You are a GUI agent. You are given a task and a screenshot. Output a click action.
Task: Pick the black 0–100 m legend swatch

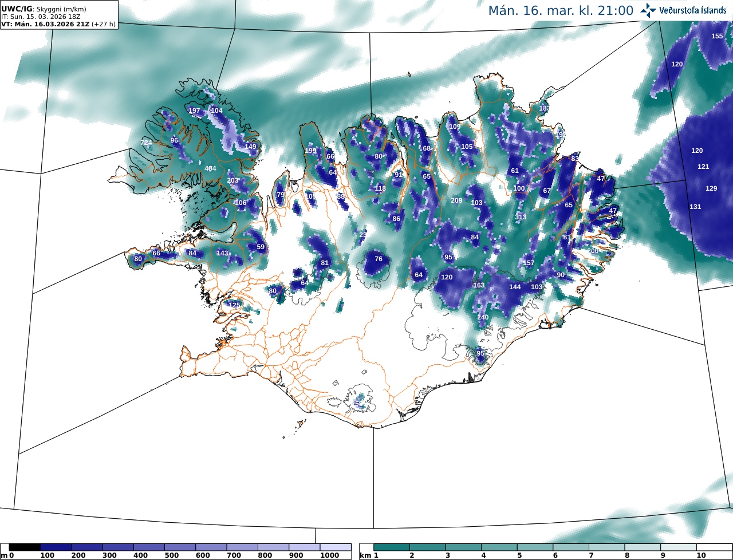[25, 547]
